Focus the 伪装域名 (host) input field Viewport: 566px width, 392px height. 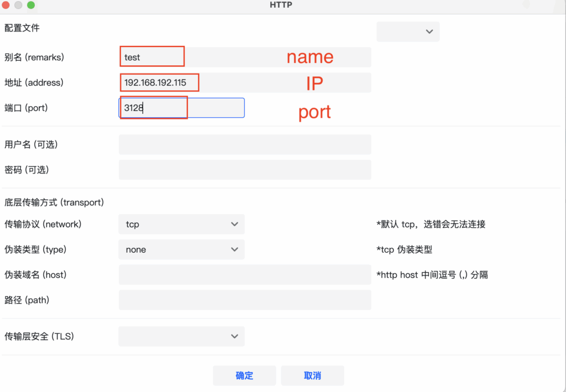[x=244, y=275]
